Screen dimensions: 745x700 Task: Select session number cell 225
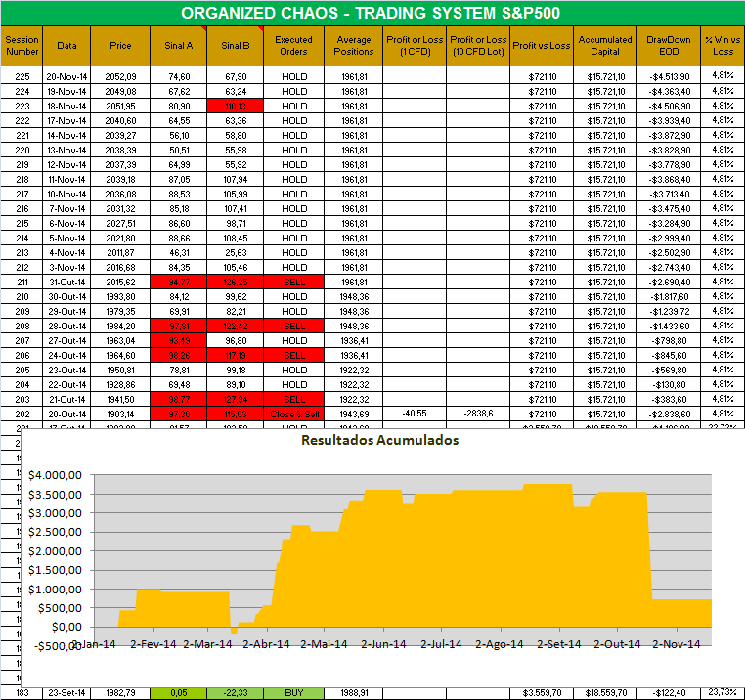tap(22, 76)
